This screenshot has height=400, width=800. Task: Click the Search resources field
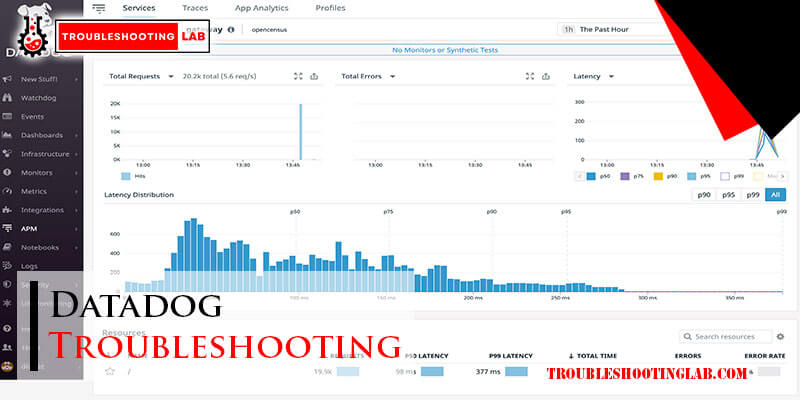click(730, 337)
